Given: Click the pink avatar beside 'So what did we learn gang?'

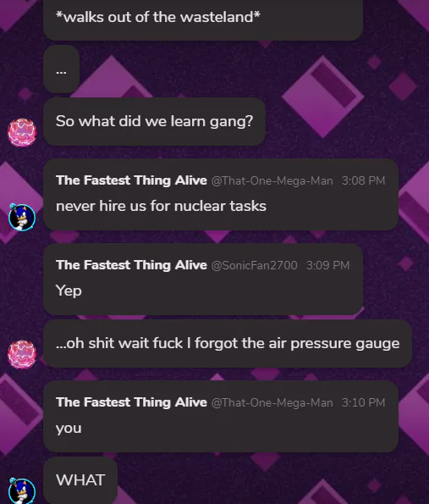Looking at the screenshot, I should tap(22, 132).
